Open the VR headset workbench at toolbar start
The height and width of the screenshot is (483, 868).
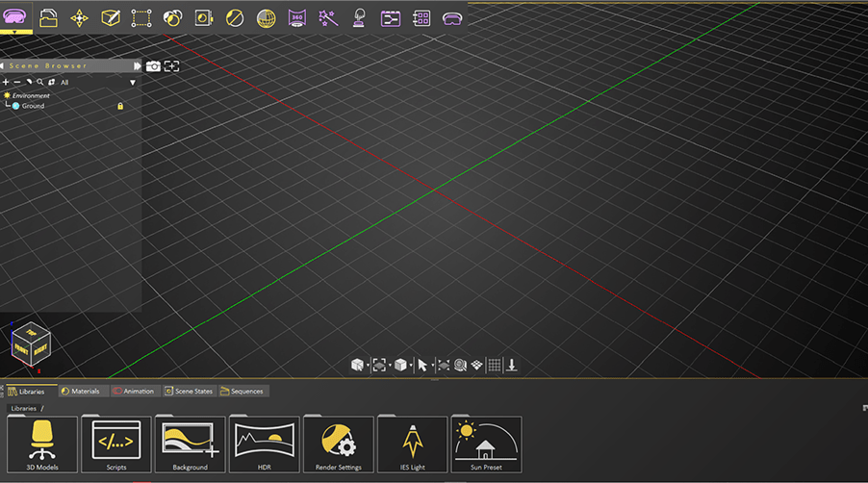pyautogui.click(x=14, y=16)
